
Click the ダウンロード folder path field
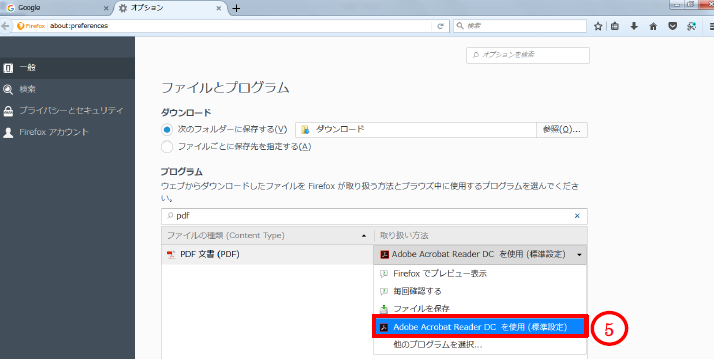coord(416,130)
